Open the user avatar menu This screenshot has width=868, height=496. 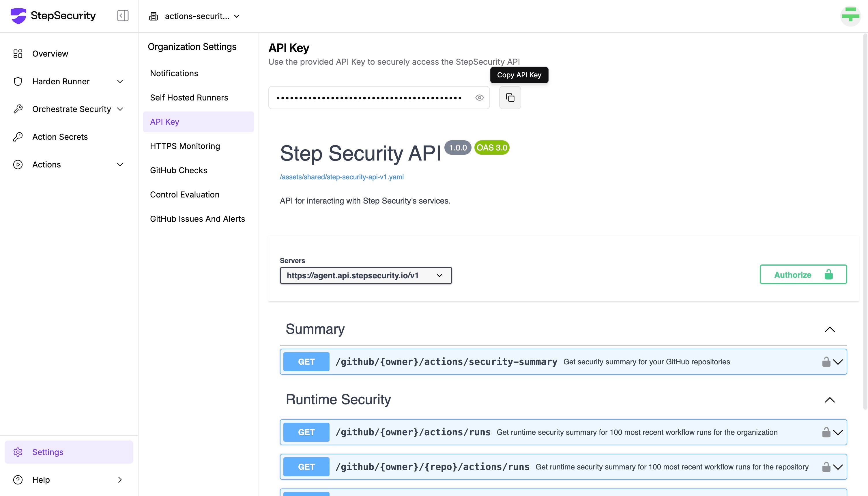(850, 16)
